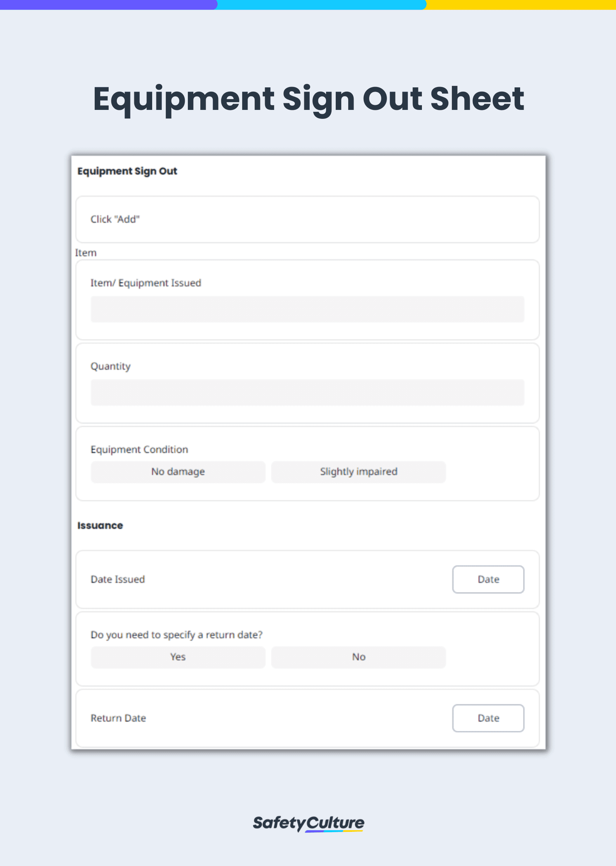
Task: Click the Equipment Sign Out Sheet title
Action: click(309, 99)
